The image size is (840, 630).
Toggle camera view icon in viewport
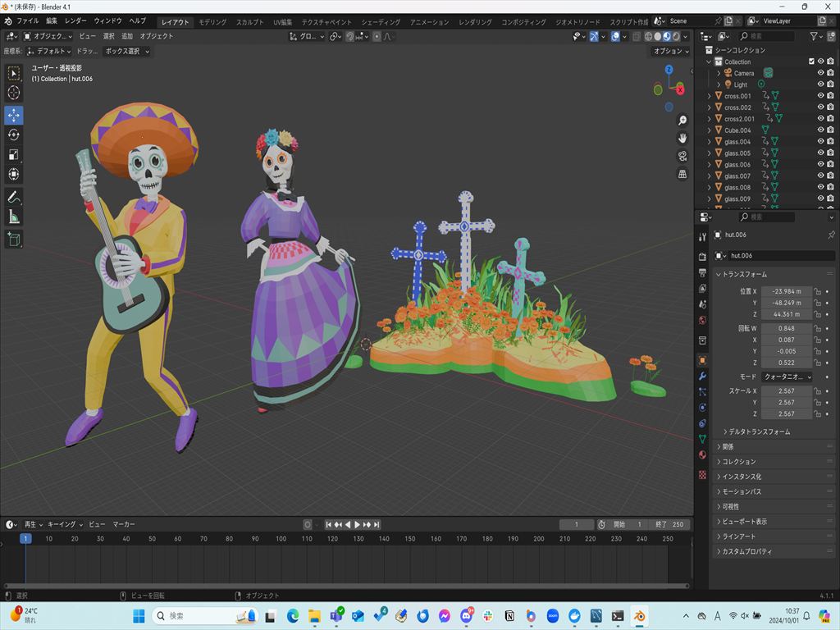point(682,156)
